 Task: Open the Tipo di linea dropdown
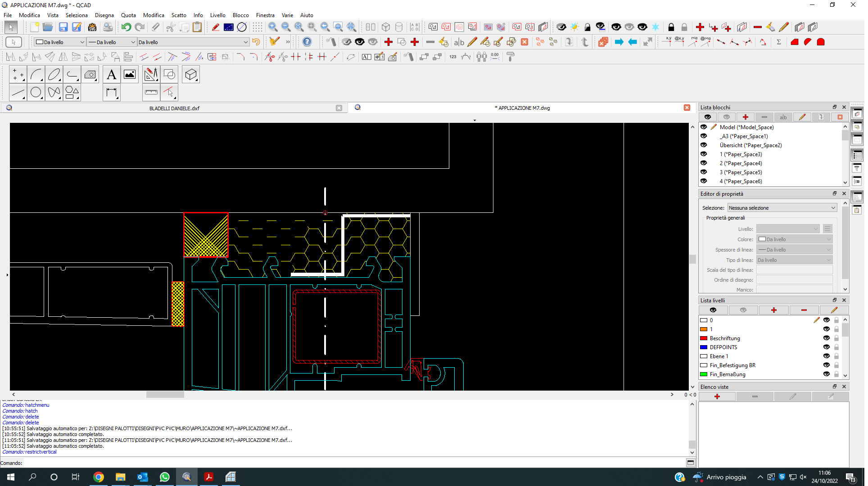pyautogui.click(x=794, y=260)
